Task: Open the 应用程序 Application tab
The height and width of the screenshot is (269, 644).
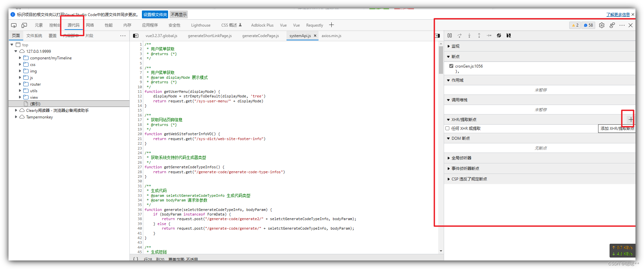Action: coord(150,25)
